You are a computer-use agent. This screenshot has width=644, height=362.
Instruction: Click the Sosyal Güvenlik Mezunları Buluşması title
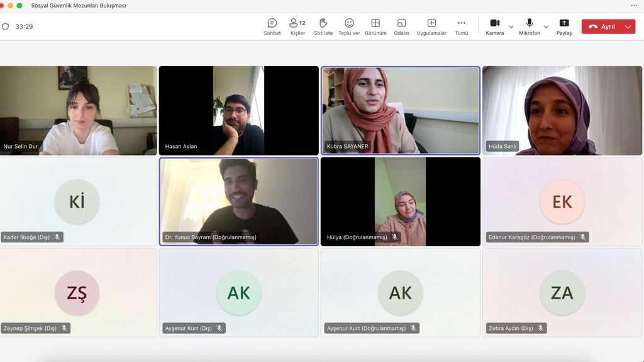[x=79, y=6]
